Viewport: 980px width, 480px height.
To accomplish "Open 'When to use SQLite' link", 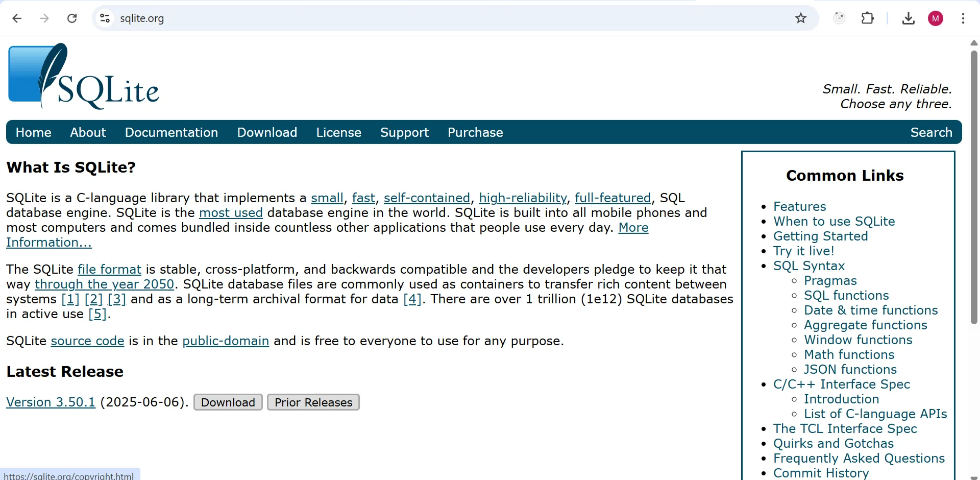I will tap(834, 221).
